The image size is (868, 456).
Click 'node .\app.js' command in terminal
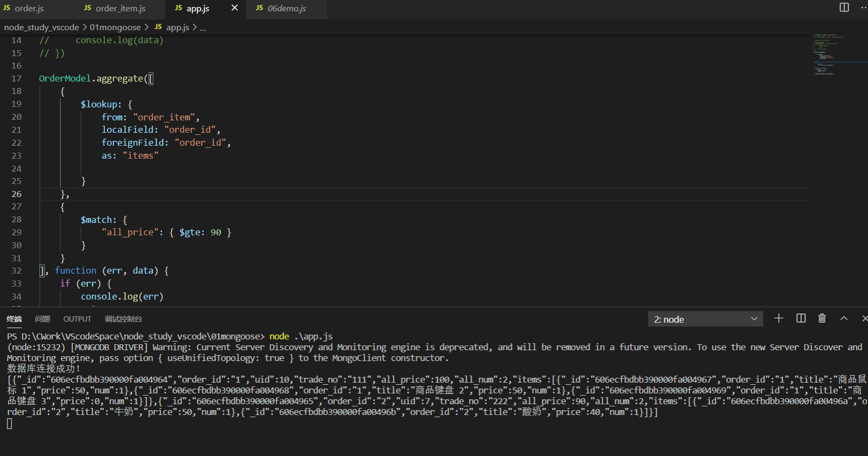301,337
